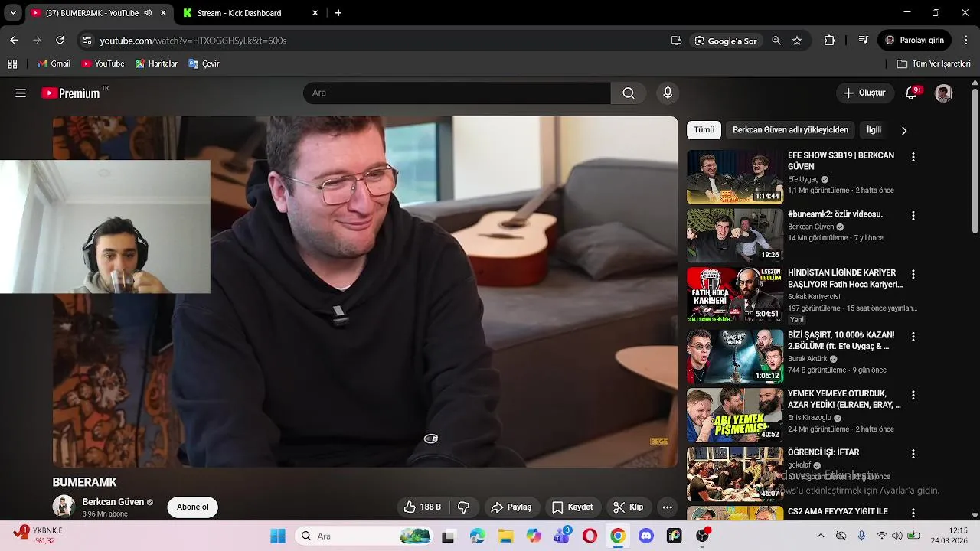Open more options for #buneamk2 video
This screenshot has width=980, height=551.
pos(913,216)
